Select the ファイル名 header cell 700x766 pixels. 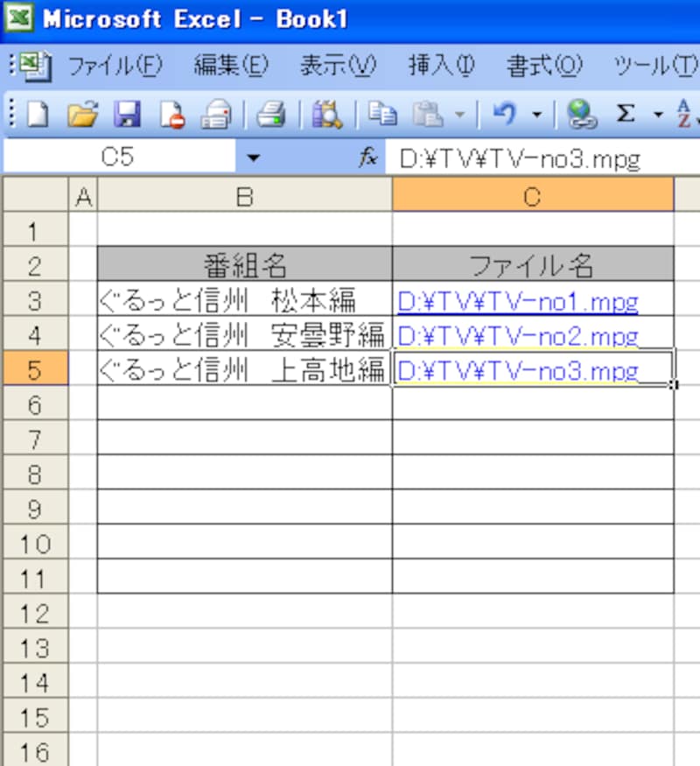[x=533, y=264]
